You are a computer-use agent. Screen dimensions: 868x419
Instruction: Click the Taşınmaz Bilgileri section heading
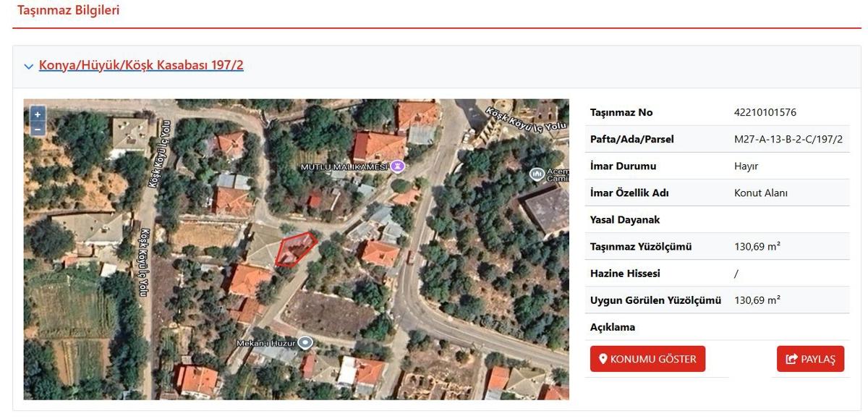tap(68, 10)
